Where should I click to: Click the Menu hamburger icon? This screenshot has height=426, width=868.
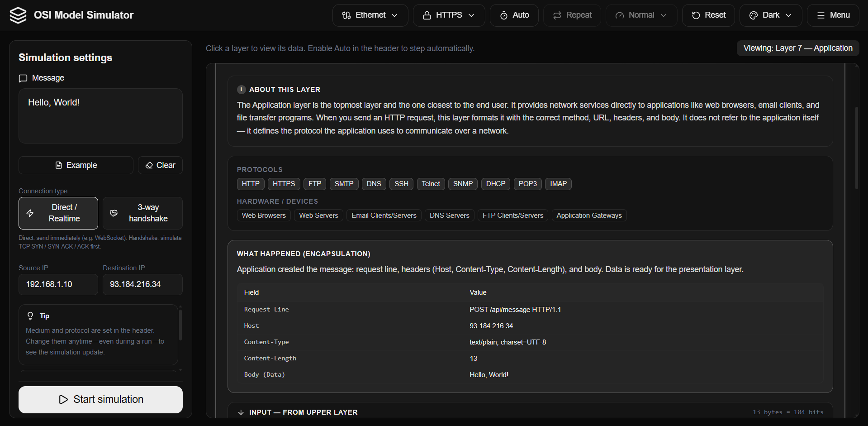[x=821, y=15]
